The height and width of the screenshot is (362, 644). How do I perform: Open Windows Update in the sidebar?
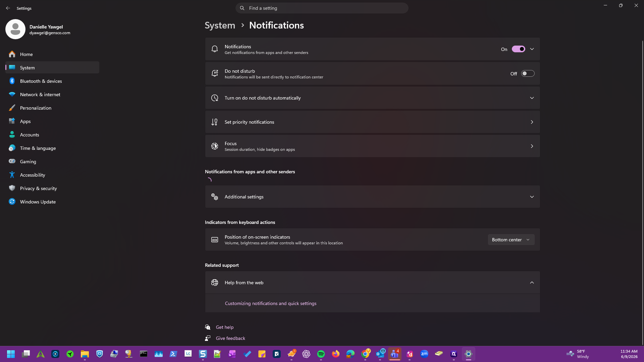point(52,202)
